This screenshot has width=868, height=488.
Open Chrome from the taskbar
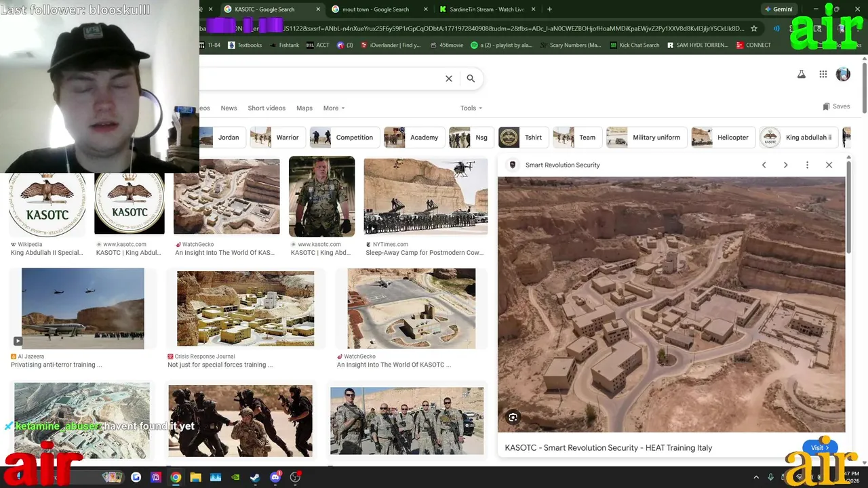(x=176, y=477)
